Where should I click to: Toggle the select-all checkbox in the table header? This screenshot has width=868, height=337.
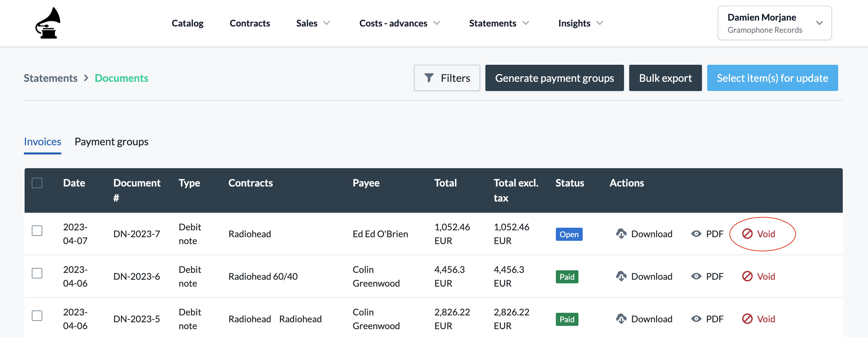pos(37,183)
